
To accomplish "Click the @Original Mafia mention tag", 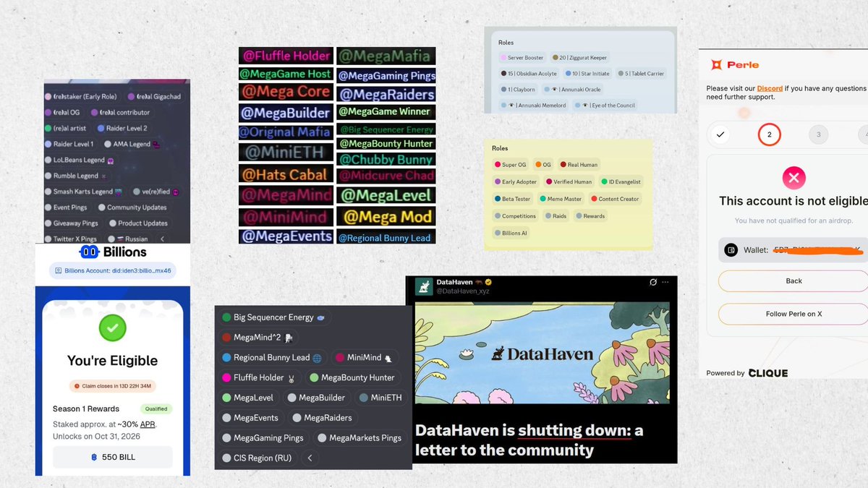I will [x=286, y=132].
